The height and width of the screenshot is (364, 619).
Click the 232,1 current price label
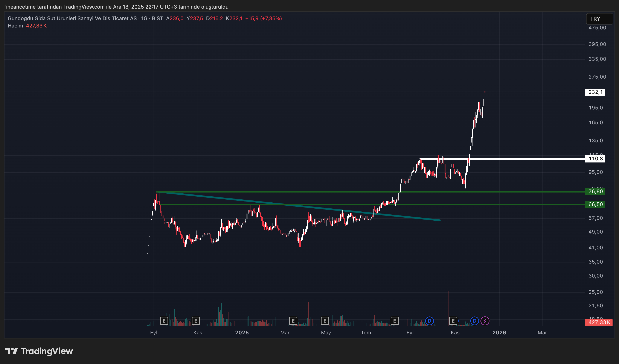pos(595,92)
